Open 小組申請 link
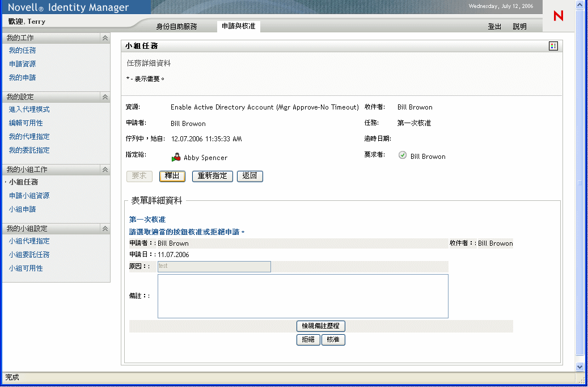 (x=23, y=209)
